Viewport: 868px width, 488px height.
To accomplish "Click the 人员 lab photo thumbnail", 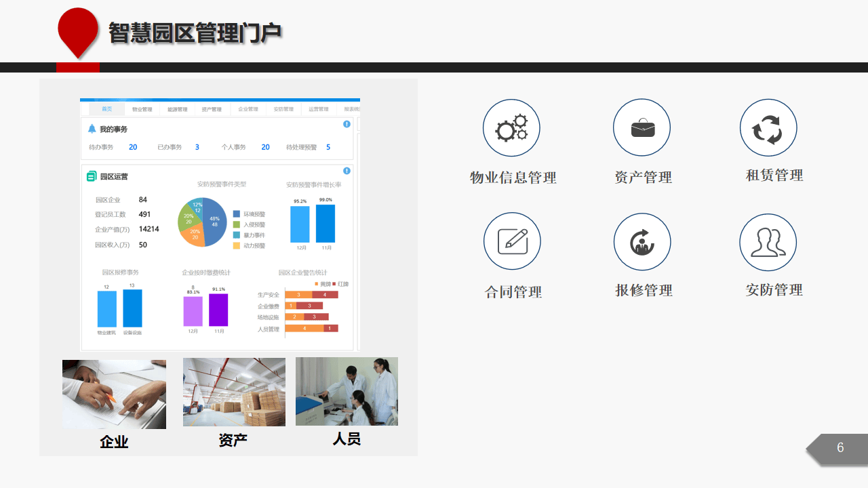I will tap(347, 391).
